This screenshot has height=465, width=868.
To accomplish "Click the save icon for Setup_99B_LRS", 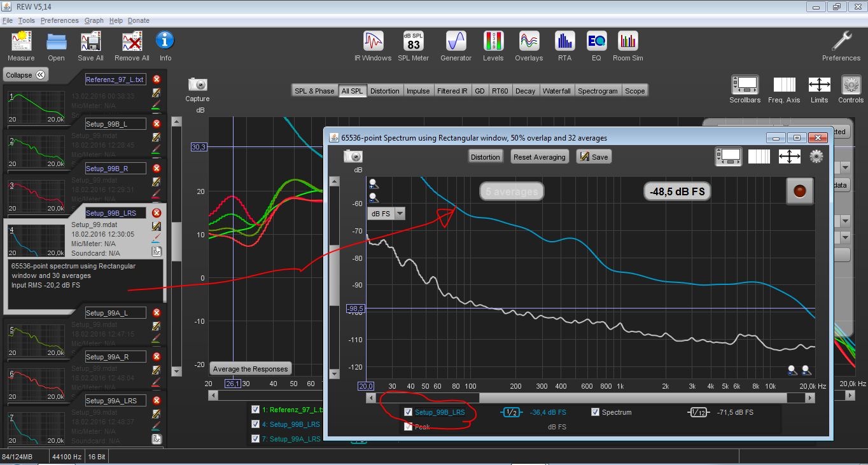I will coord(156,226).
